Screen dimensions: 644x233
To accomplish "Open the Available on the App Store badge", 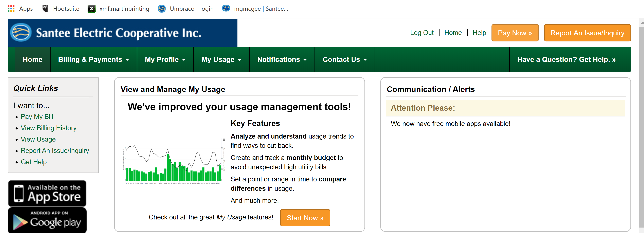I will [47, 193].
